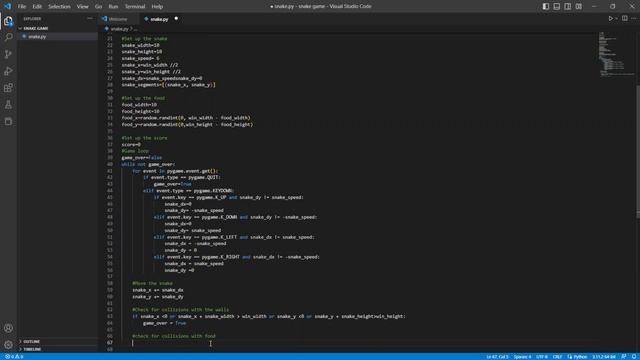Open the Manage gear icon
Image resolution: width=640 pixels, height=360 pixels.
tap(8, 345)
